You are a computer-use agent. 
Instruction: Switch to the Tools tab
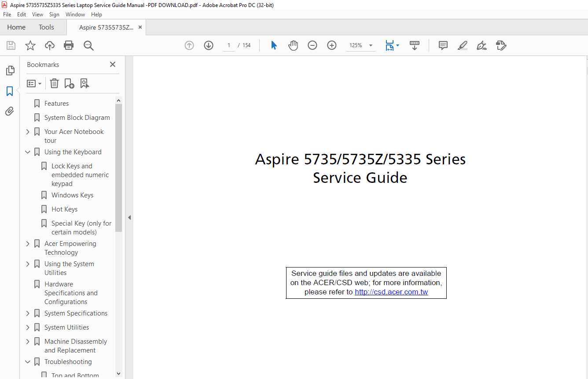pyautogui.click(x=46, y=27)
